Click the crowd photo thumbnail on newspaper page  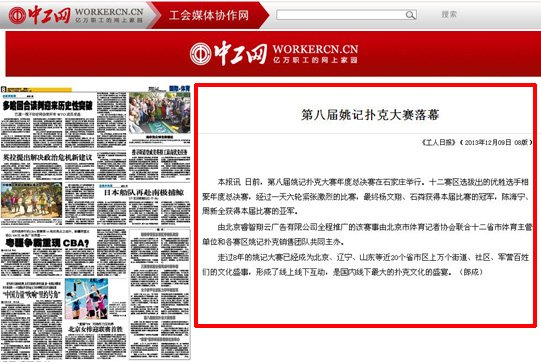pyautogui.click(x=159, y=112)
